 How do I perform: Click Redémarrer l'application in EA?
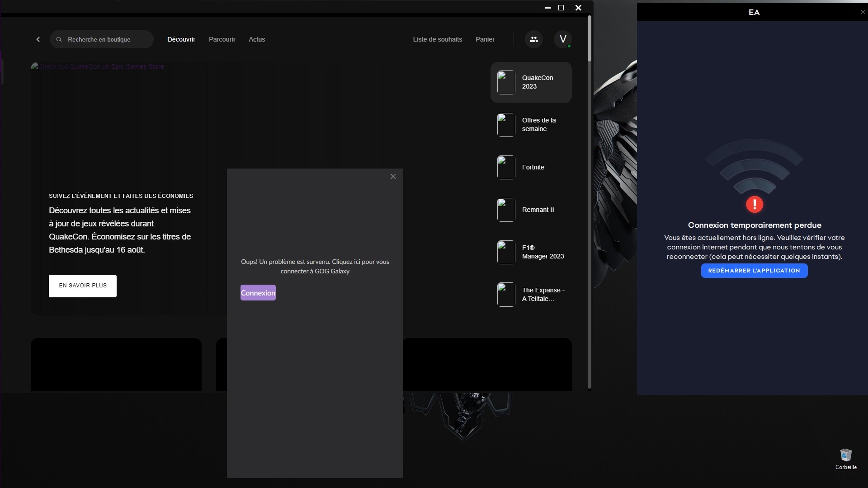pos(754,271)
